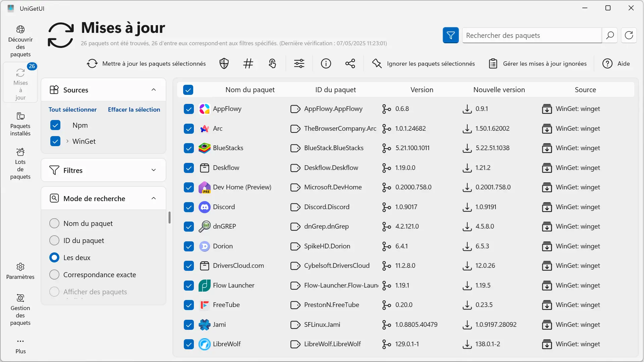The width and height of the screenshot is (644, 362).
Task: Click the side panel scrollbar thumb
Action: tap(169, 218)
